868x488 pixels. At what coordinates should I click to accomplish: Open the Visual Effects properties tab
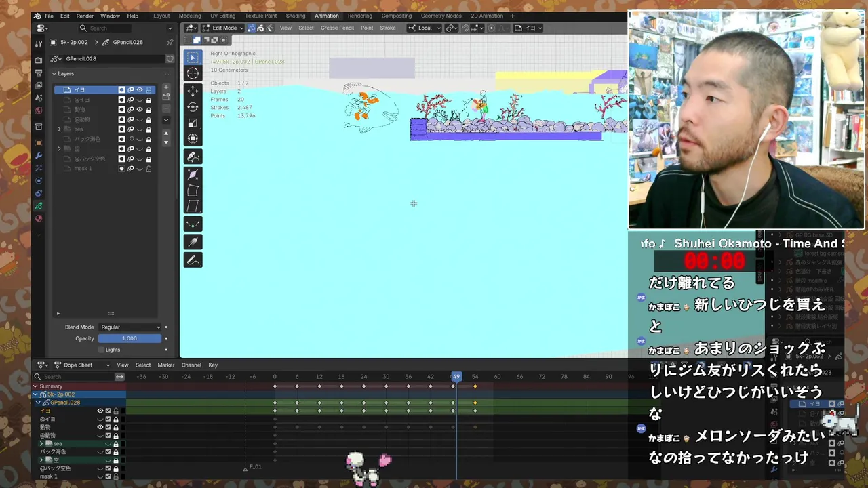[39, 168]
